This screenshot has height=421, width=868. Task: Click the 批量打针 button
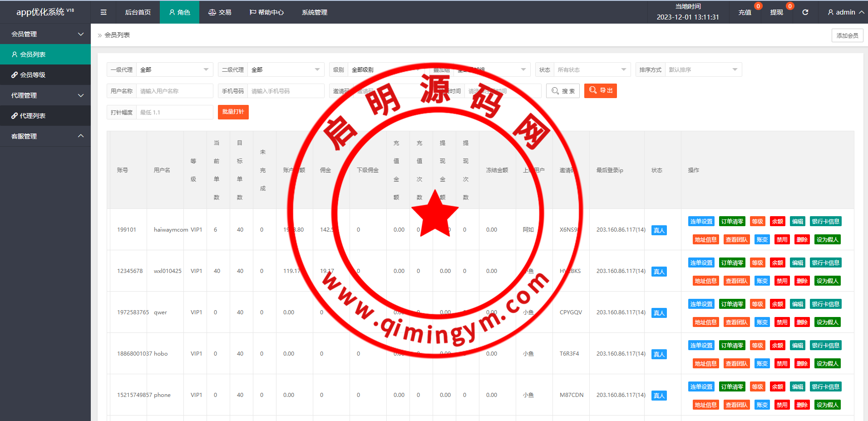(233, 112)
